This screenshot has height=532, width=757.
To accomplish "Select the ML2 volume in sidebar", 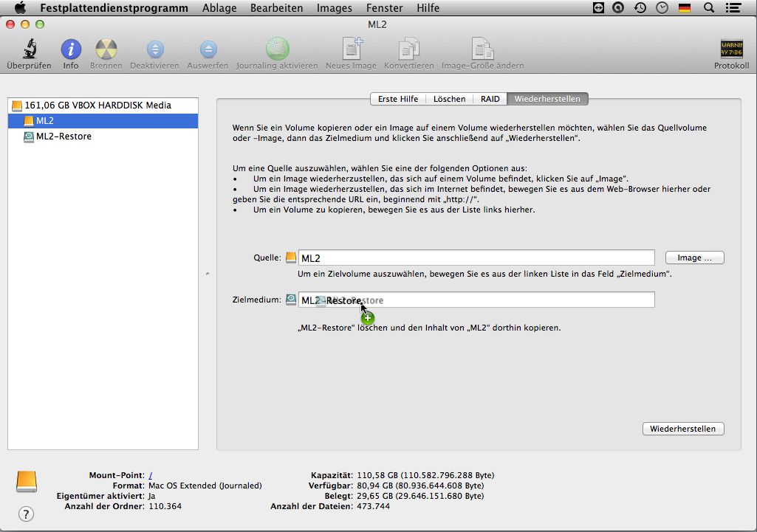I will (103, 120).
